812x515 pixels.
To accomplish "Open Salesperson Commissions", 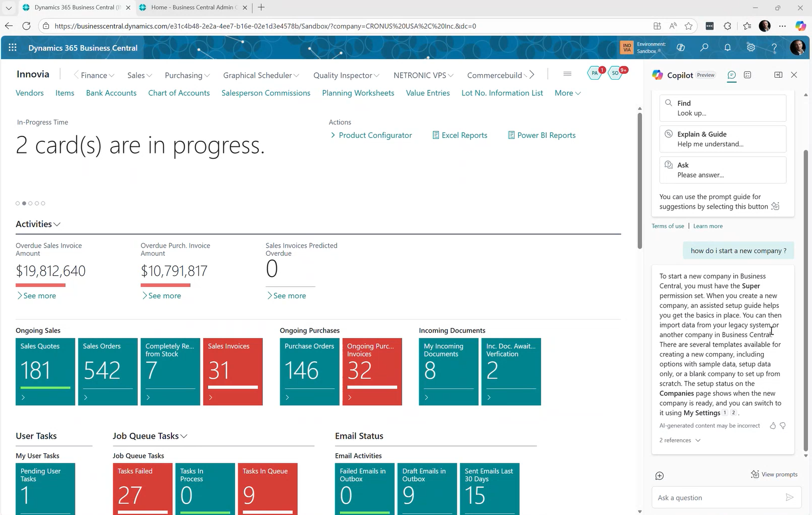I will click(x=266, y=93).
